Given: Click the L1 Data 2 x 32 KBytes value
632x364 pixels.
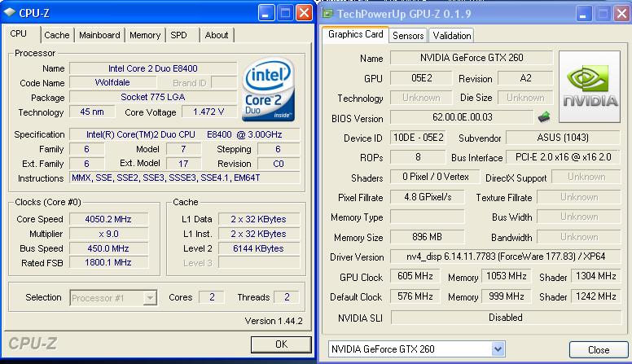Looking at the screenshot, I should pos(258,219).
